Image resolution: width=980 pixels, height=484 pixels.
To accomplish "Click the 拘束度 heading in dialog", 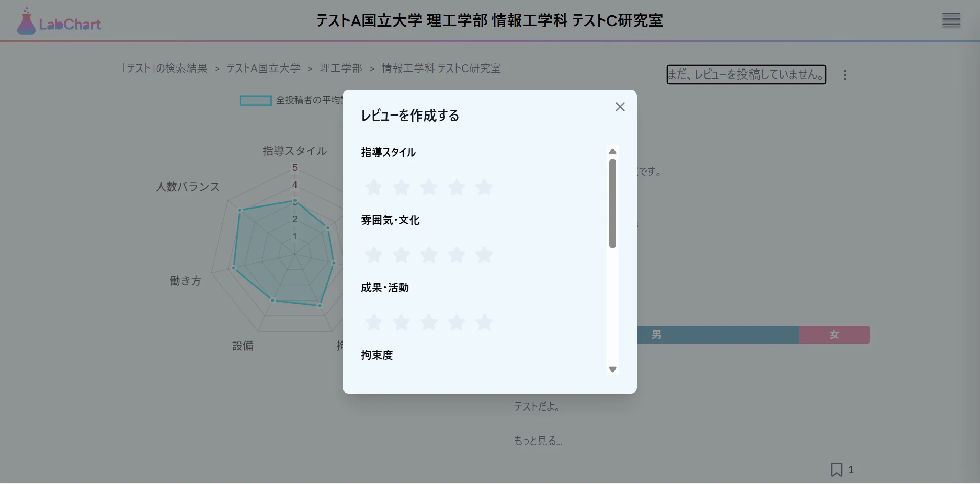I will pyautogui.click(x=377, y=355).
